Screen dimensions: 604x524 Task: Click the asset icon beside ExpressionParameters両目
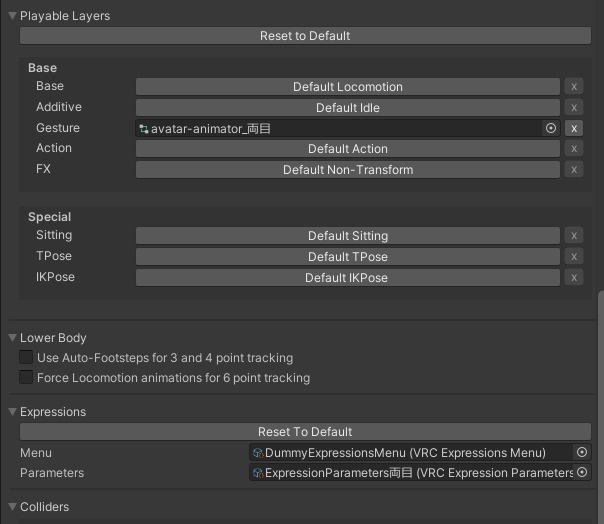coord(258,473)
